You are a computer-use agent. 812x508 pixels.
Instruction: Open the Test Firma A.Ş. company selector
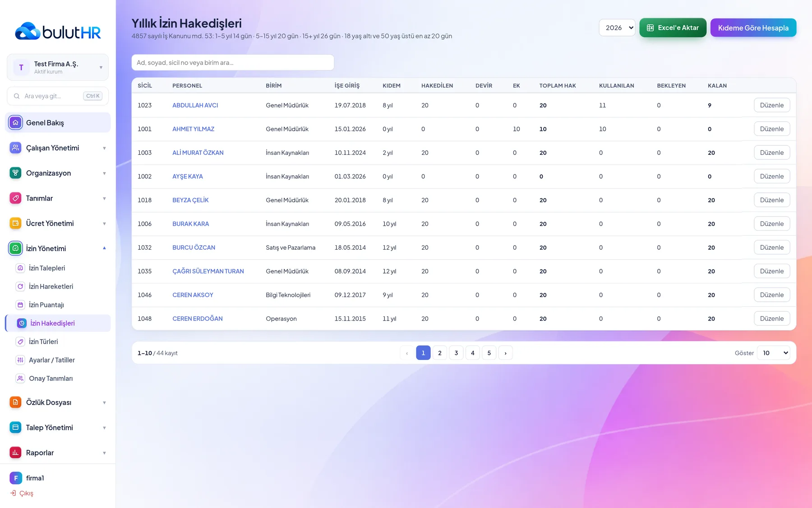click(x=58, y=67)
